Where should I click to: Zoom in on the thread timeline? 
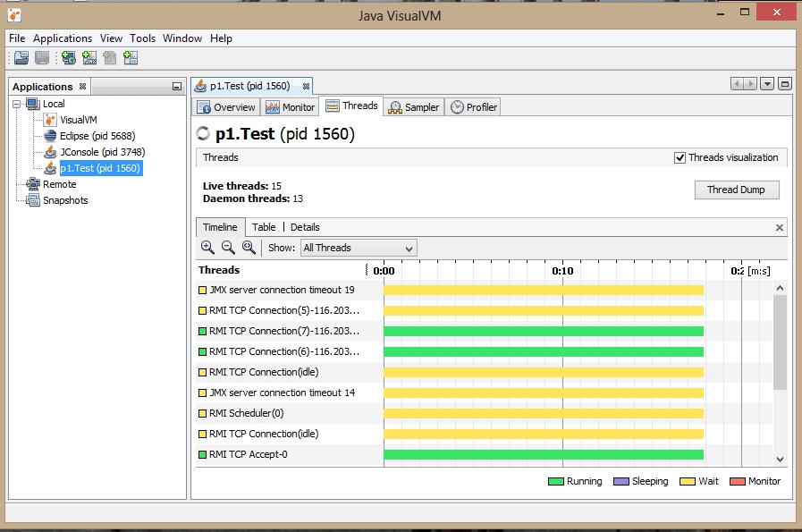tap(206, 248)
